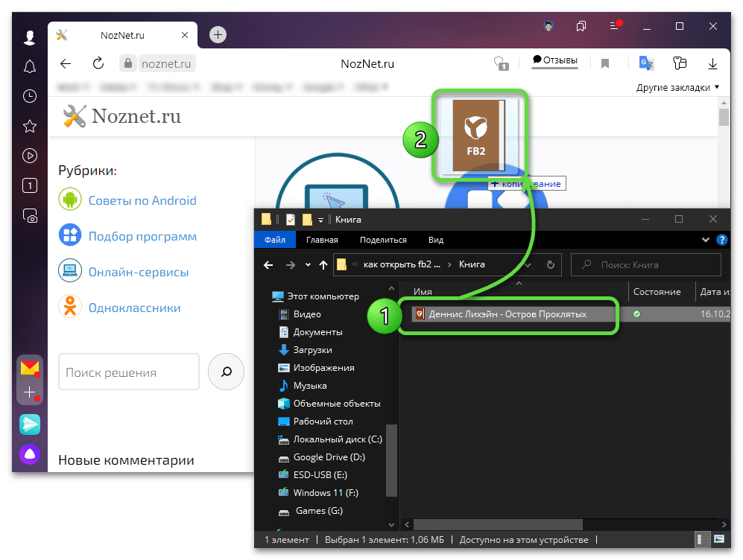743x560 pixels.
Task: Click the favorites star in the sidebar
Action: (x=30, y=126)
